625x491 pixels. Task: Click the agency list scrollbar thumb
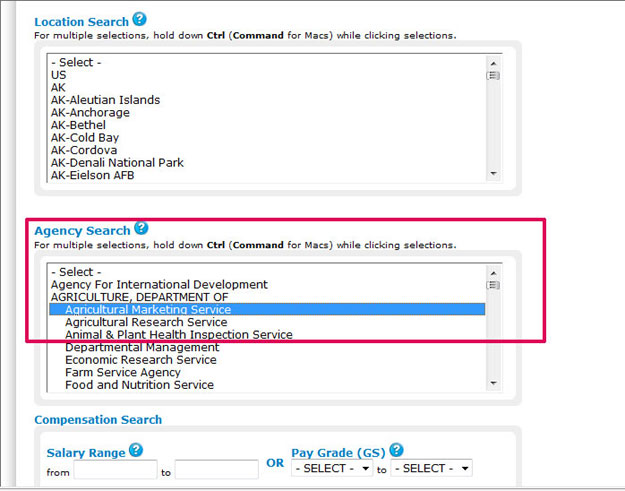point(493,285)
